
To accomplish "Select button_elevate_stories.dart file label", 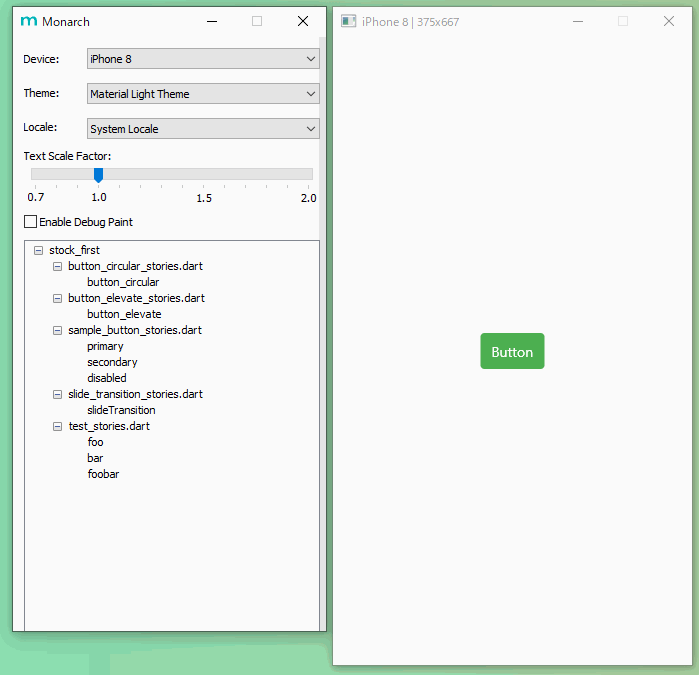I will point(136,298).
